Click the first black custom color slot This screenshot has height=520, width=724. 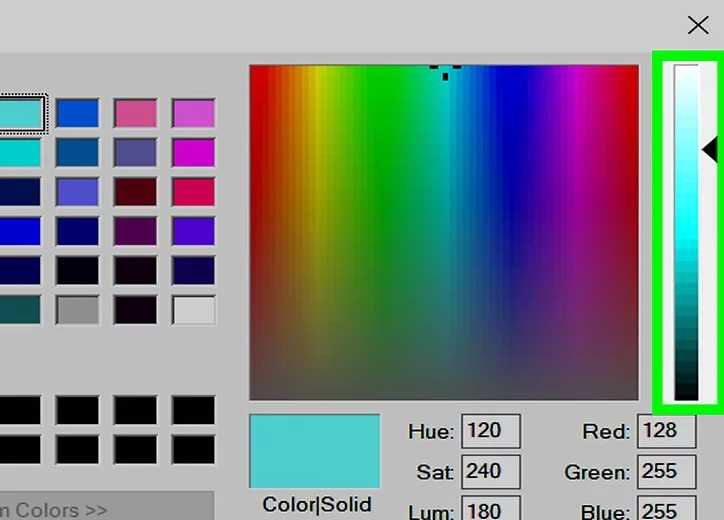click(20, 410)
